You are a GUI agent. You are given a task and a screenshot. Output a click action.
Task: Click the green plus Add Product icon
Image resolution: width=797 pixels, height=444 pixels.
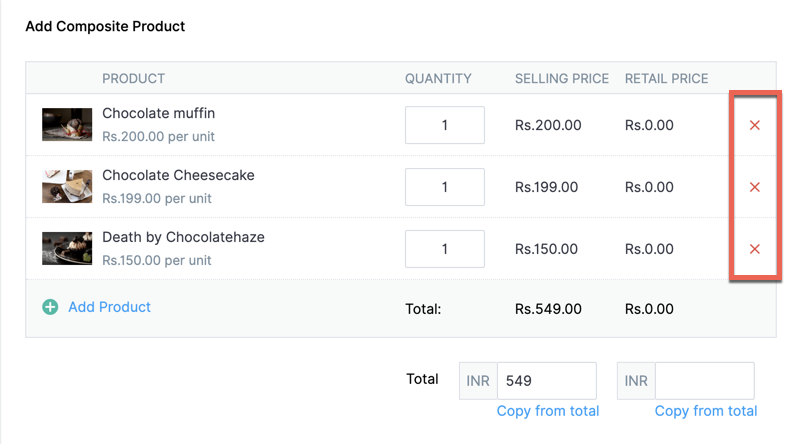[50, 307]
